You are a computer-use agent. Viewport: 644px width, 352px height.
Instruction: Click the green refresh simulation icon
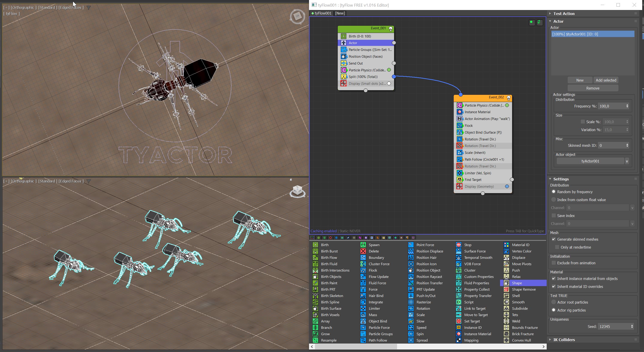pyautogui.click(x=539, y=22)
